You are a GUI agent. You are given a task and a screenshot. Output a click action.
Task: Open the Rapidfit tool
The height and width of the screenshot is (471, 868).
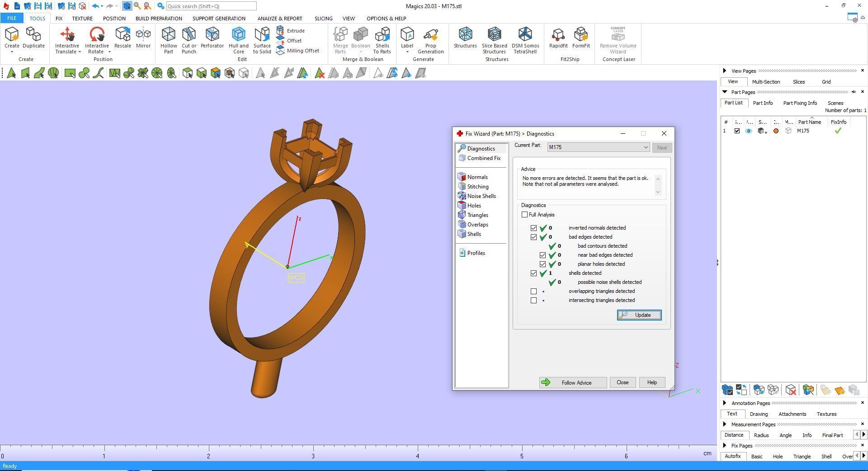click(558, 37)
